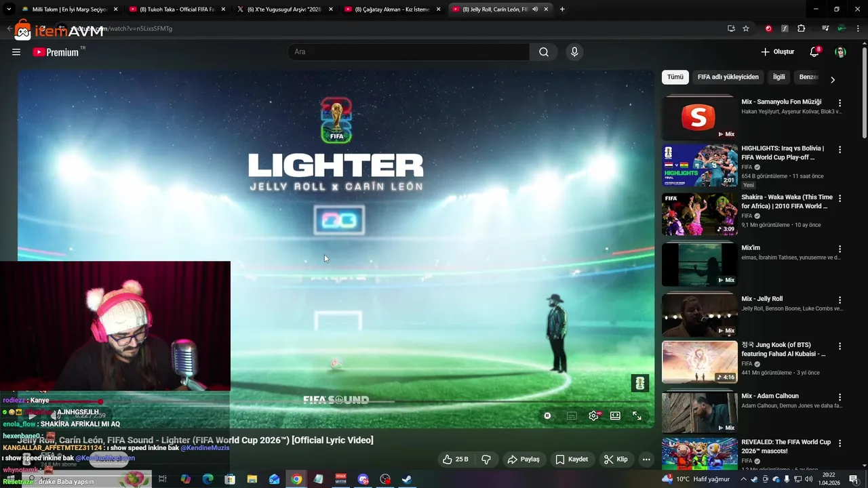Start voice search with microphone icon

(574, 52)
